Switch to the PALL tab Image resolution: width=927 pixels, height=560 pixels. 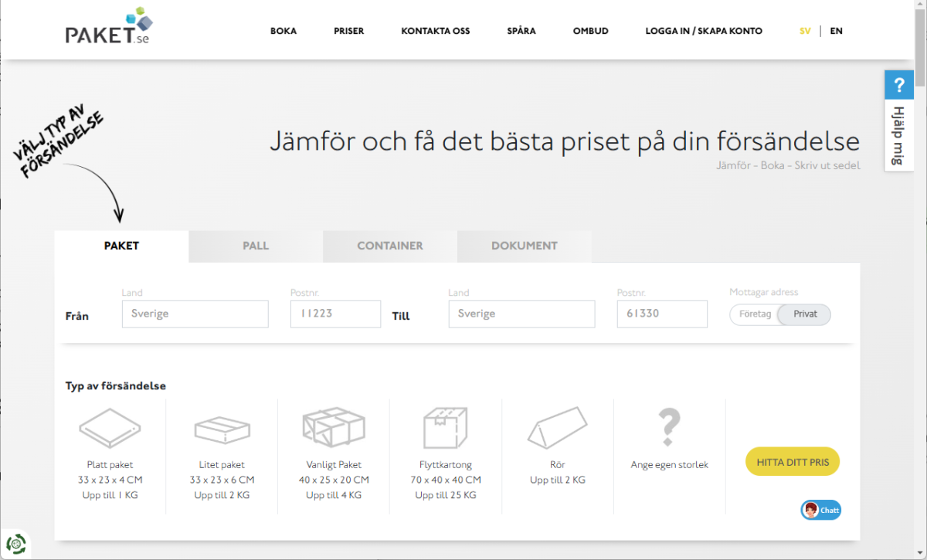[x=255, y=246]
